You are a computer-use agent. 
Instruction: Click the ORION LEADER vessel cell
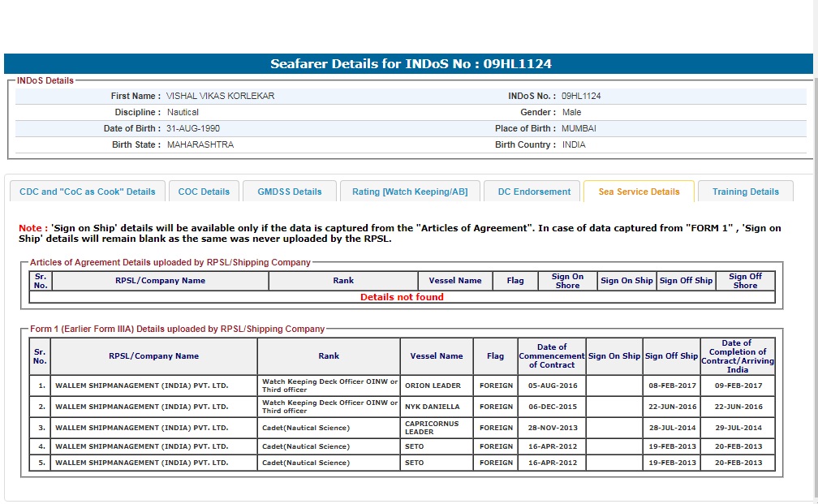pos(433,386)
